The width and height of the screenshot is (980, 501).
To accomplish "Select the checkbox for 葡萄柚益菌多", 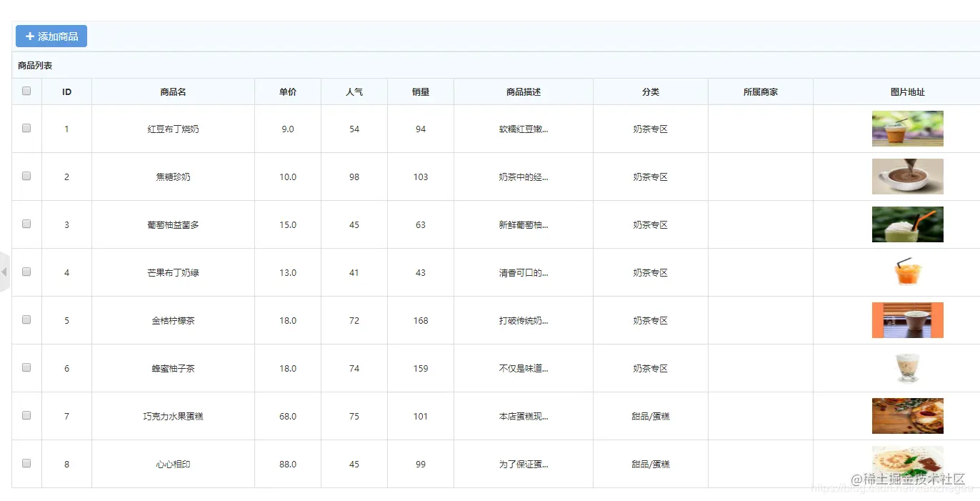I will 26,224.
